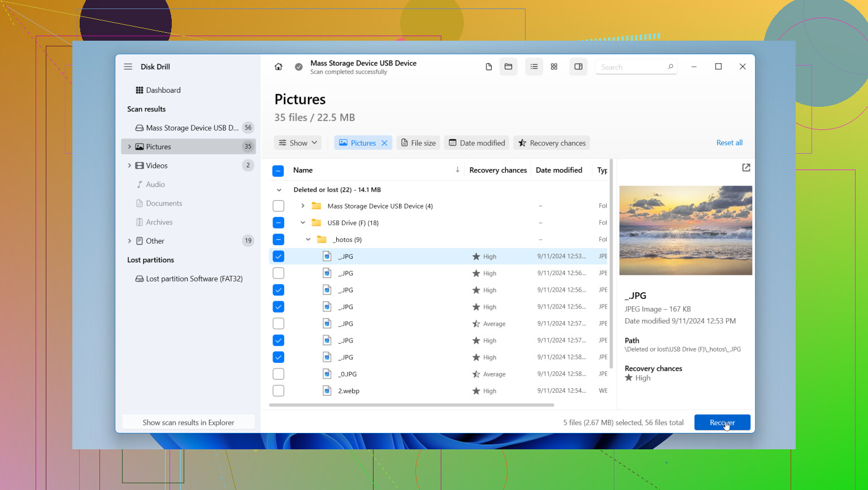The height and width of the screenshot is (490, 868).
Task: Switch to file view icon
Action: pyautogui.click(x=489, y=67)
